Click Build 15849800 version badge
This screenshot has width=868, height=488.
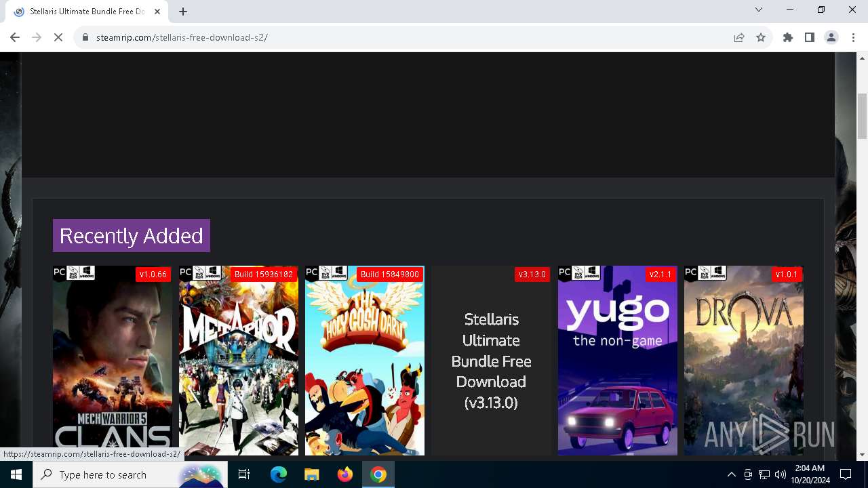390,274
